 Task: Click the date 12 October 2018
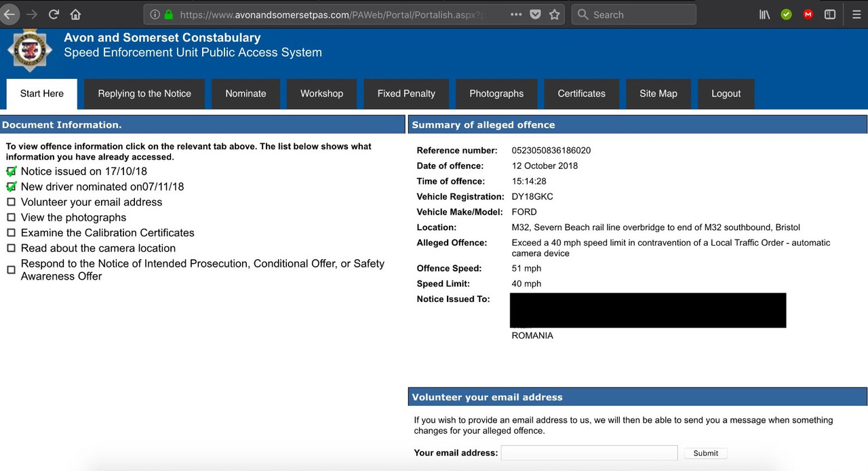point(545,166)
